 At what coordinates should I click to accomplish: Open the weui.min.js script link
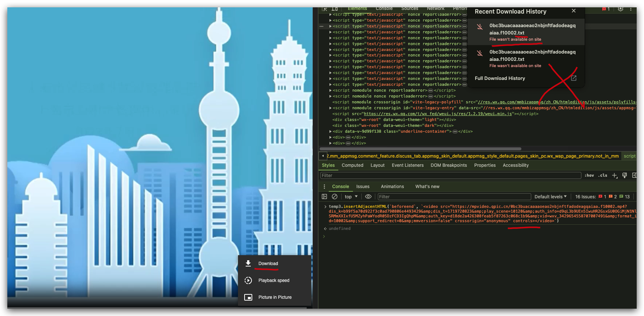click(438, 114)
